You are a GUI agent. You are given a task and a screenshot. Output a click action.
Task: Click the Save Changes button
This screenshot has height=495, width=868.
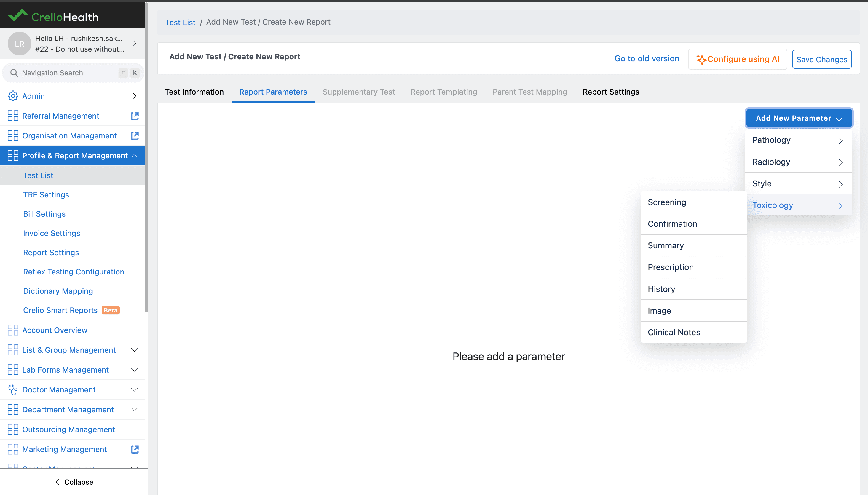[x=822, y=60]
